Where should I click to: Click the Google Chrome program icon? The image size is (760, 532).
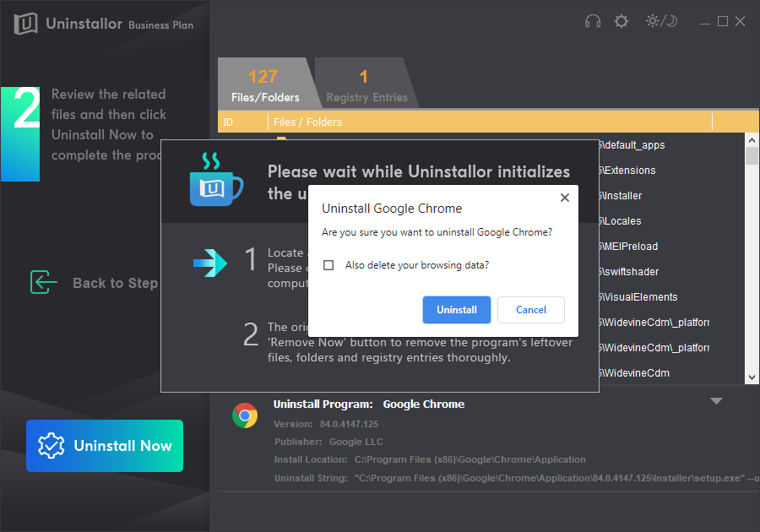[245, 415]
